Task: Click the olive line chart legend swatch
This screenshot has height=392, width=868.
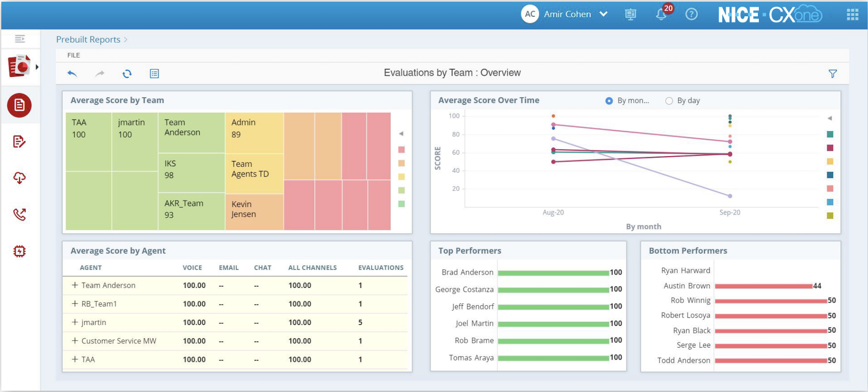Action: pos(830,215)
